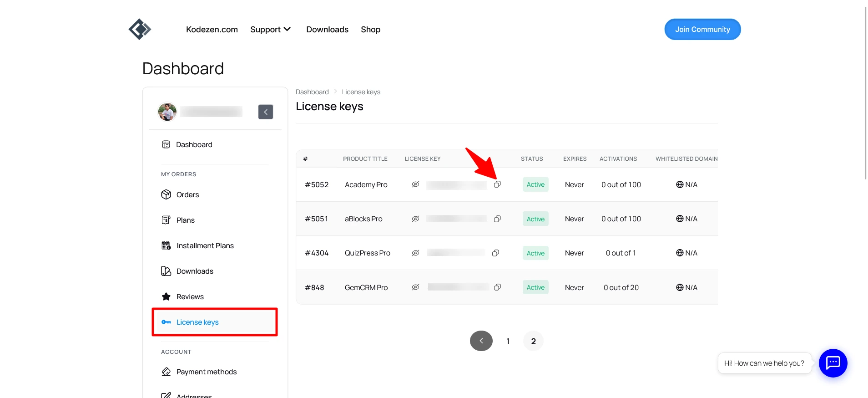Viewport: 868px width, 398px height.
Task: Open Installment Plans in the sidebar
Action: 197,245
